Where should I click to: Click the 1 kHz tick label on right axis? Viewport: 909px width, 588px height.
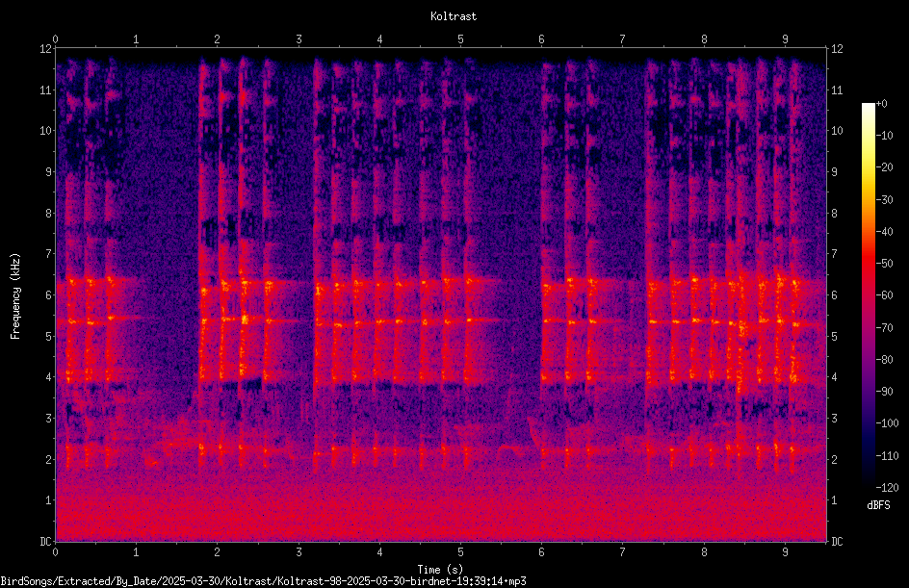(x=834, y=500)
